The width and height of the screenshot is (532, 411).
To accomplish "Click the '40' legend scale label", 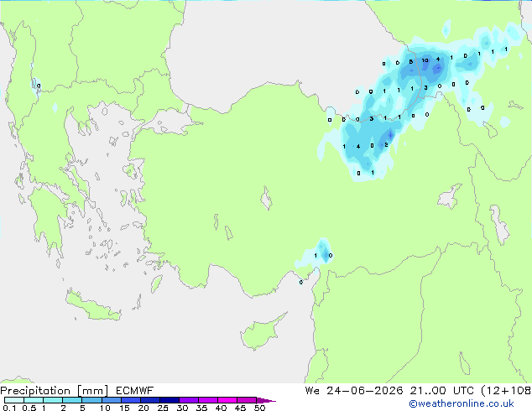I will (x=221, y=408).
